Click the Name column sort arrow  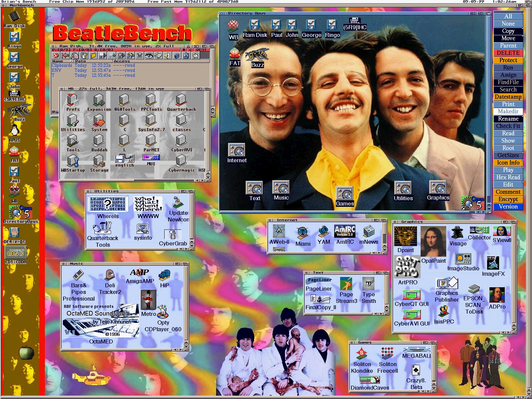click(71, 61)
